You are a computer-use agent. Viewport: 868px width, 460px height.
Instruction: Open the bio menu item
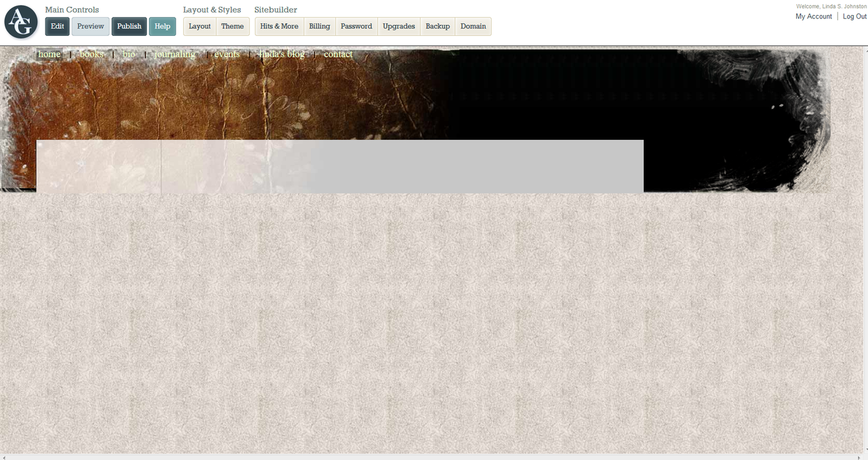coord(129,54)
